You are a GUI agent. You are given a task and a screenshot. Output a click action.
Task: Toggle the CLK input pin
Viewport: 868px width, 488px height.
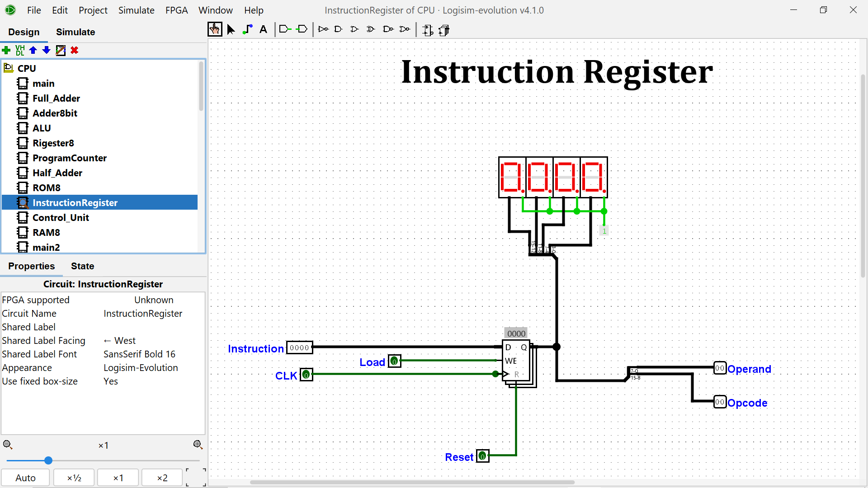(307, 375)
